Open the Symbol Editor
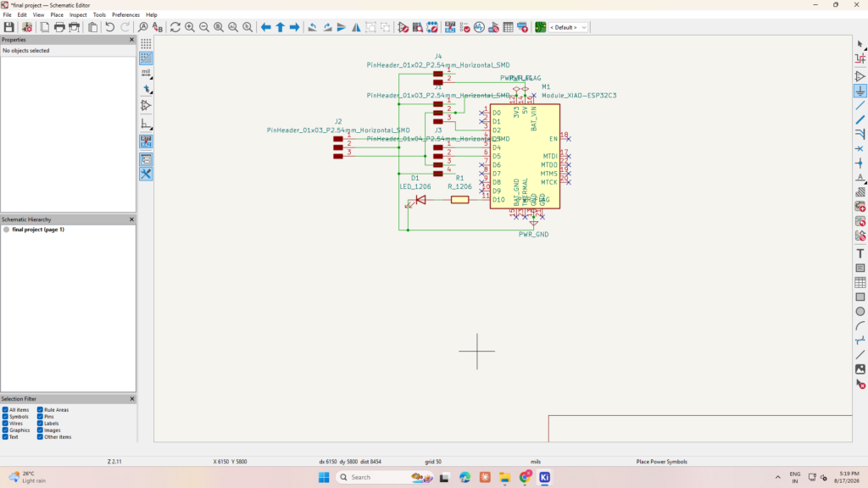868x488 pixels. [403, 27]
